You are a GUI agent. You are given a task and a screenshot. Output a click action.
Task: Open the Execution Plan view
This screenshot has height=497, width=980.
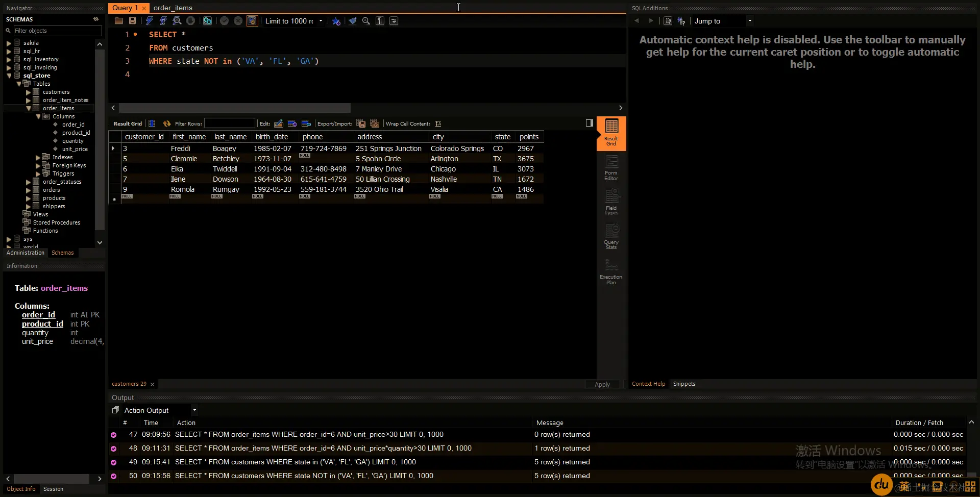[611, 272]
